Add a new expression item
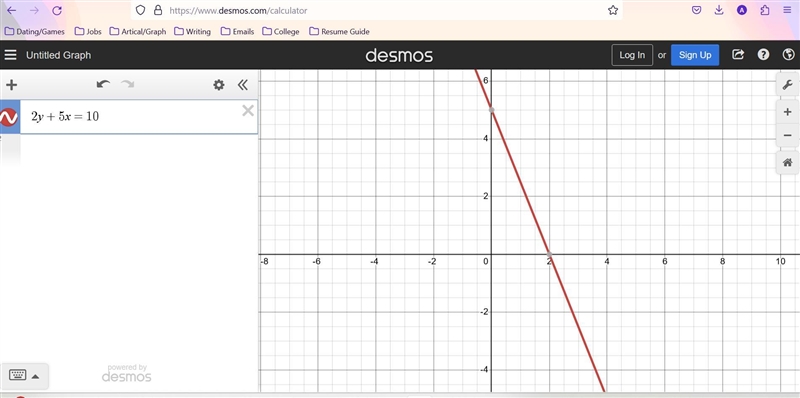Viewport: 800px width, 398px height. point(11,85)
